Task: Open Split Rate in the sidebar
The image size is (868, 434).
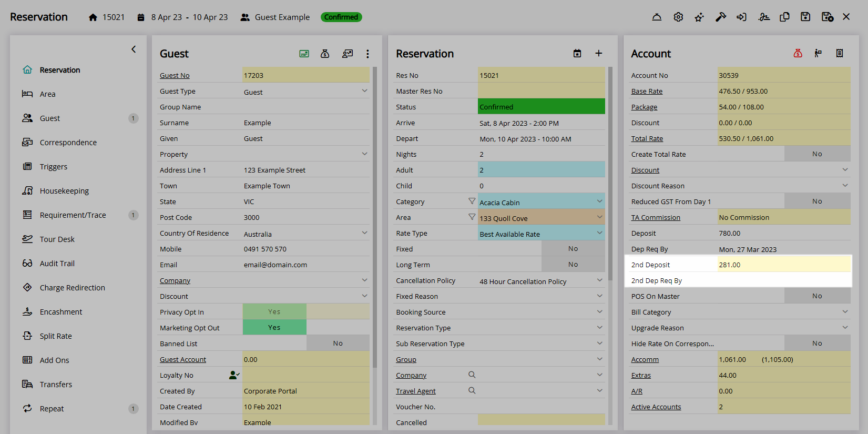Action: (56, 336)
